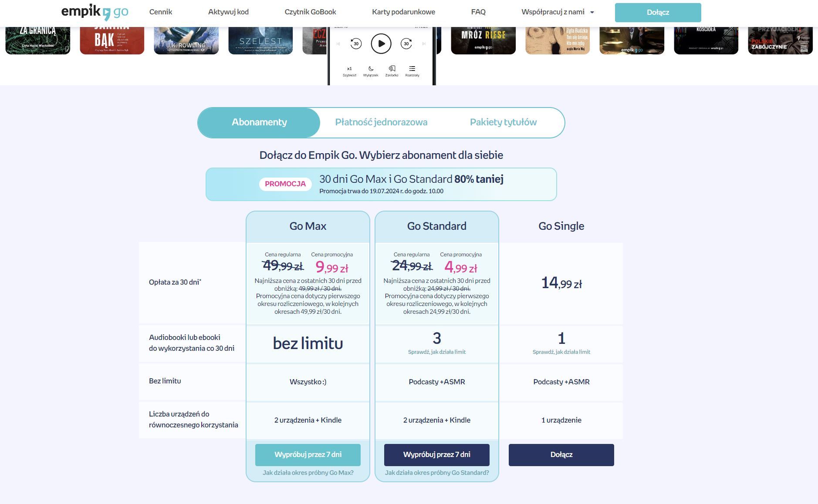Expand the Współpracuj z nami dropdown arrow

[x=592, y=12]
